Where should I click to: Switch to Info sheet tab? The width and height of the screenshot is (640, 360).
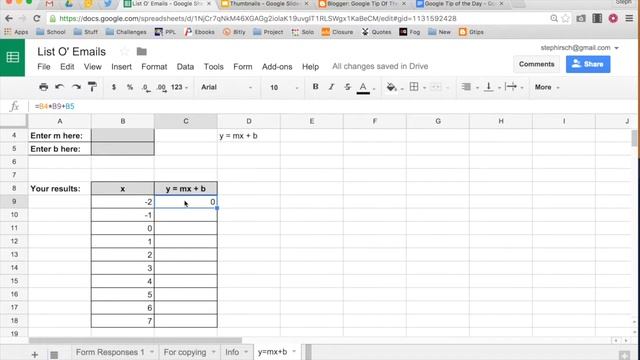[232, 352]
